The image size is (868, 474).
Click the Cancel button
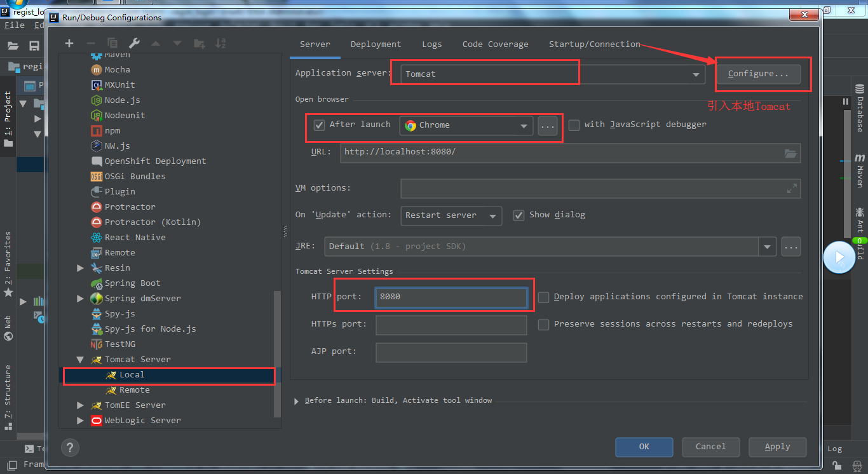[x=710, y=447]
